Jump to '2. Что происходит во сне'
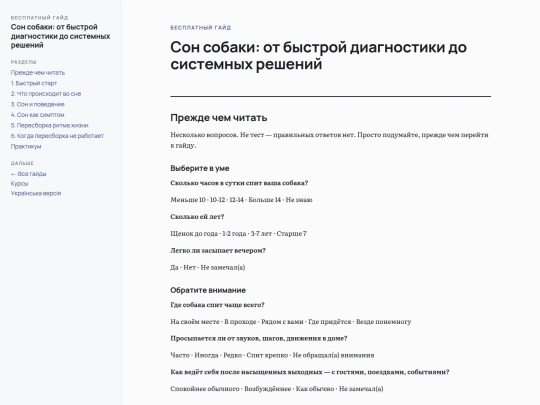This screenshot has height=405, width=540. (46, 94)
